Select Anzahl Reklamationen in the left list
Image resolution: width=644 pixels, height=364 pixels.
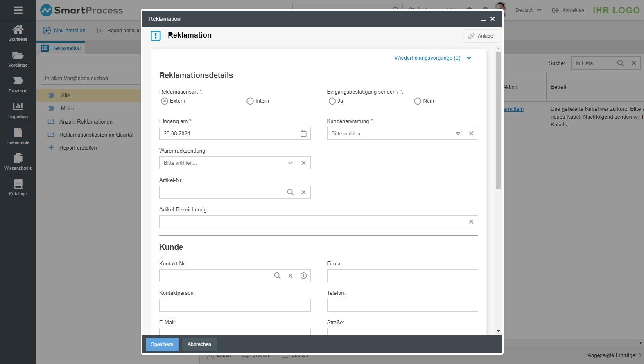click(x=86, y=121)
